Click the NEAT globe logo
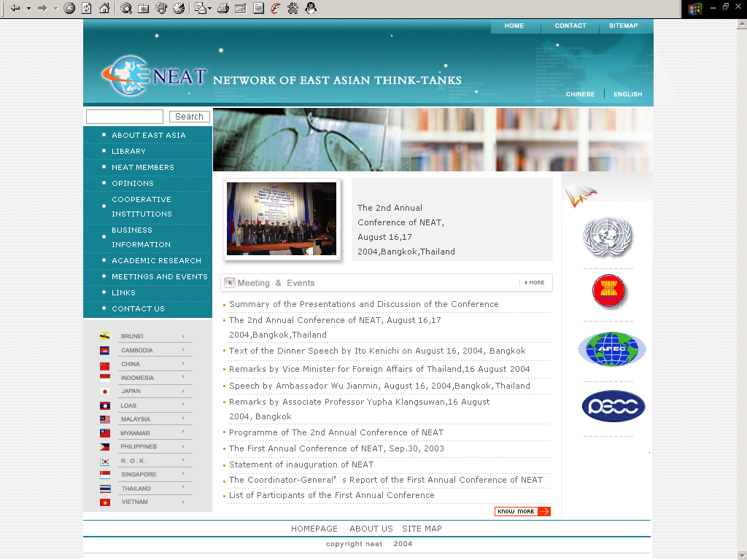Screen dimensions: 747x560 click(125, 75)
